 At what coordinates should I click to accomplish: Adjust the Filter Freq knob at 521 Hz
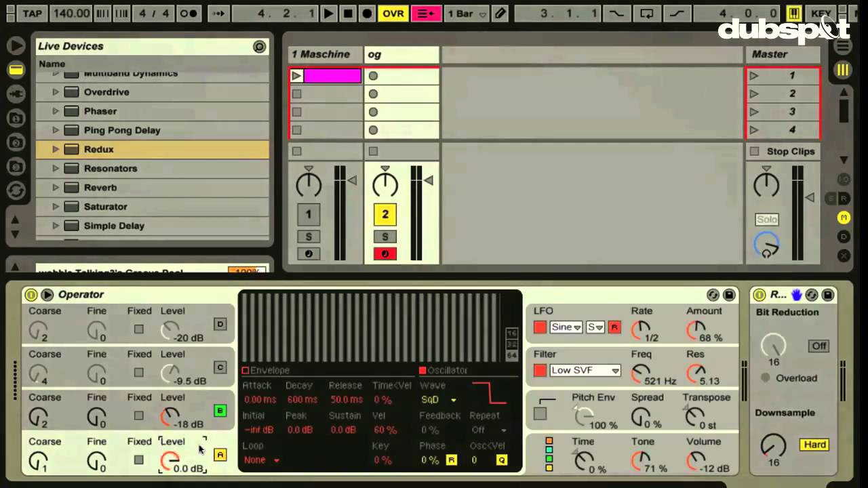[x=639, y=373]
